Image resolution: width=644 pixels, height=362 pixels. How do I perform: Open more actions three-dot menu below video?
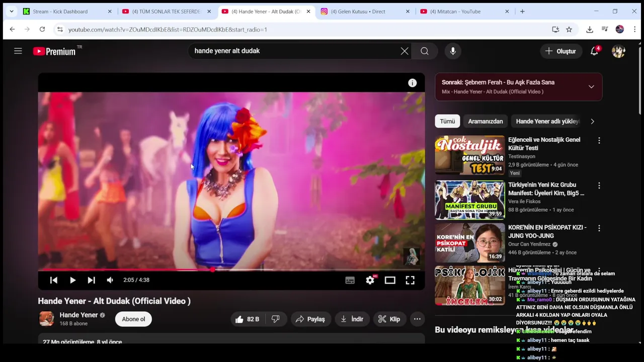(x=417, y=319)
